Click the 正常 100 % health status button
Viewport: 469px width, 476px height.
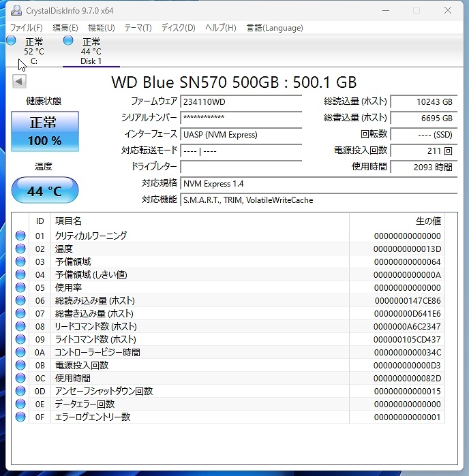[x=45, y=131]
